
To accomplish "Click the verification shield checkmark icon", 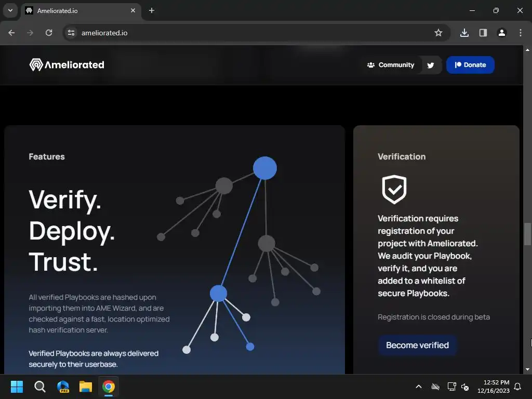I will [x=394, y=189].
